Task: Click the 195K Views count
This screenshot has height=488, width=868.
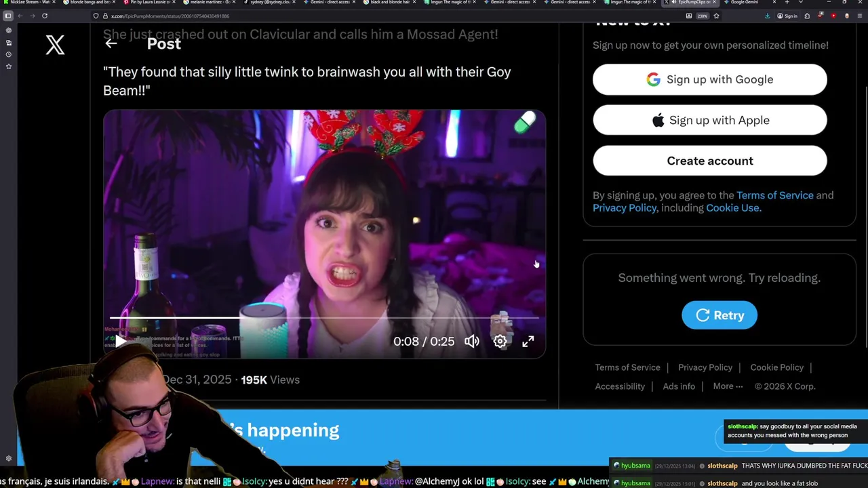Action: [x=270, y=380]
